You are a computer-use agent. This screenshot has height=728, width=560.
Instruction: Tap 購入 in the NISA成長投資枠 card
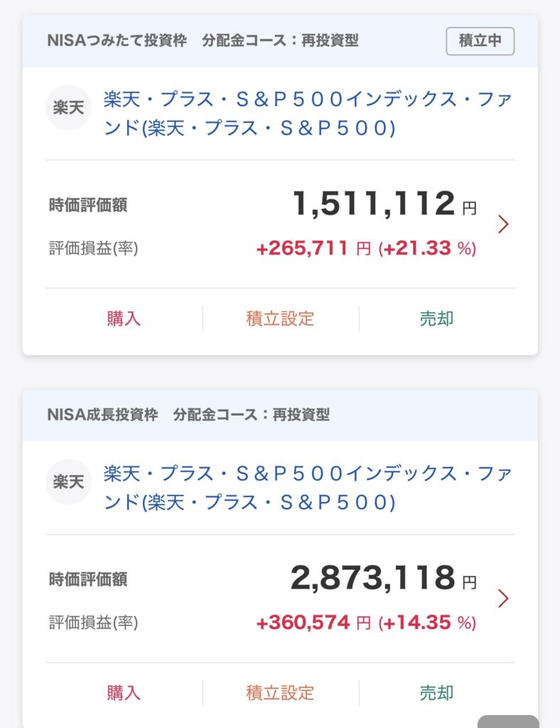[x=124, y=692]
